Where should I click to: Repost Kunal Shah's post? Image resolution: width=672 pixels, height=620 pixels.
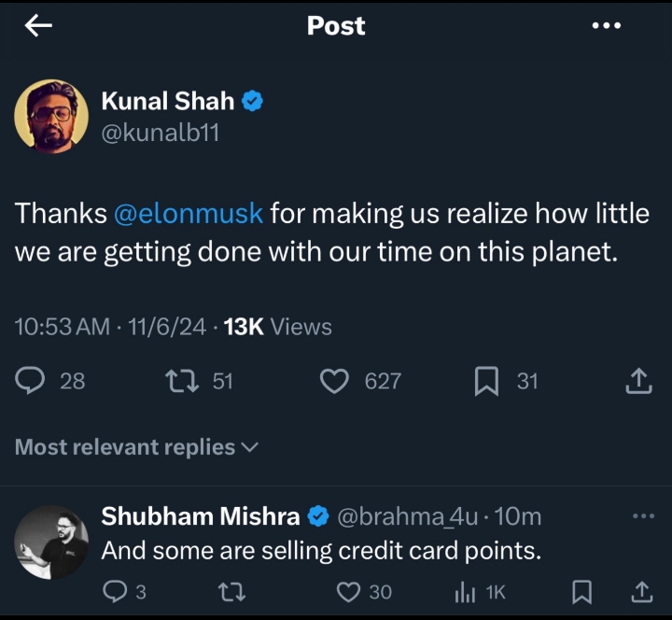point(176,381)
